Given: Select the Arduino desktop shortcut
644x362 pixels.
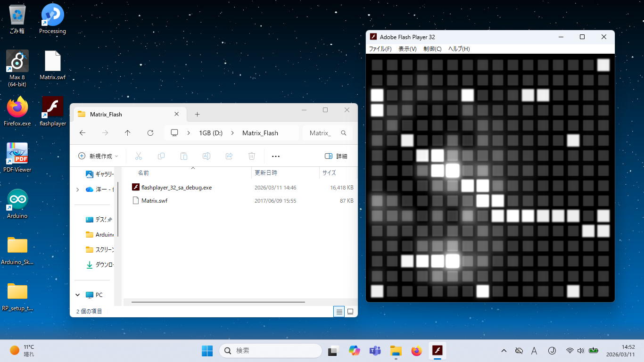Looking at the screenshot, I should pyautogui.click(x=17, y=204).
